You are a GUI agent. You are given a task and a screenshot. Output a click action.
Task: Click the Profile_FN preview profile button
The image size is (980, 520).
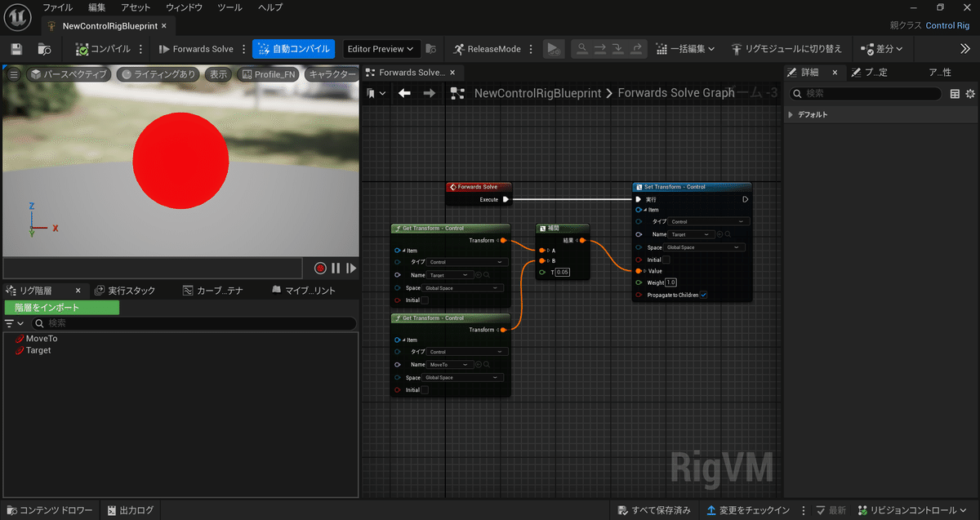coord(268,74)
